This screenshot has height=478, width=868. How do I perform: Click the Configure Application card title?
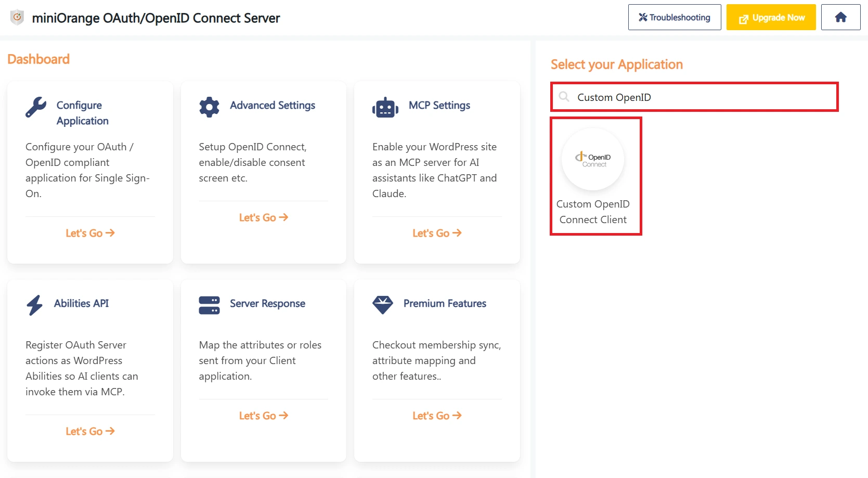pyautogui.click(x=82, y=113)
